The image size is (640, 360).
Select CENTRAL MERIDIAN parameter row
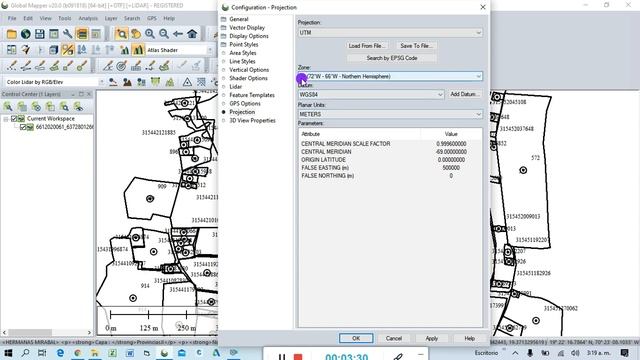(390, 152)
